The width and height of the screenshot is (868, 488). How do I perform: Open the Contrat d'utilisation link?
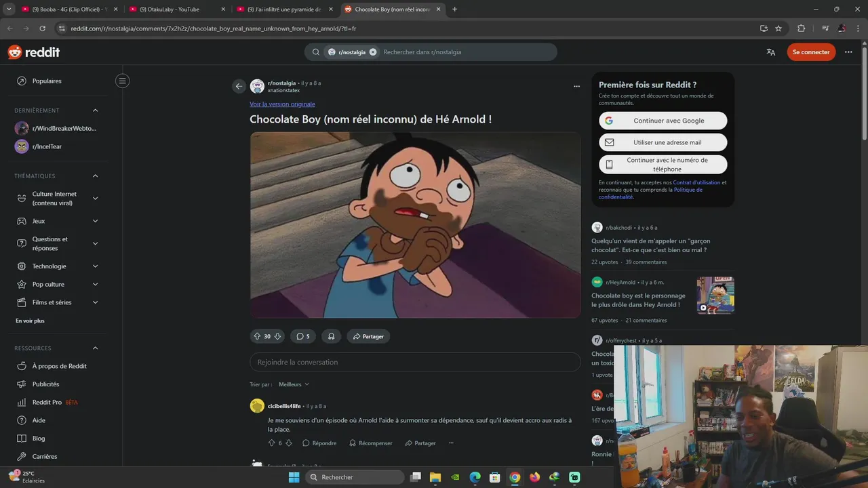(696, 182)
